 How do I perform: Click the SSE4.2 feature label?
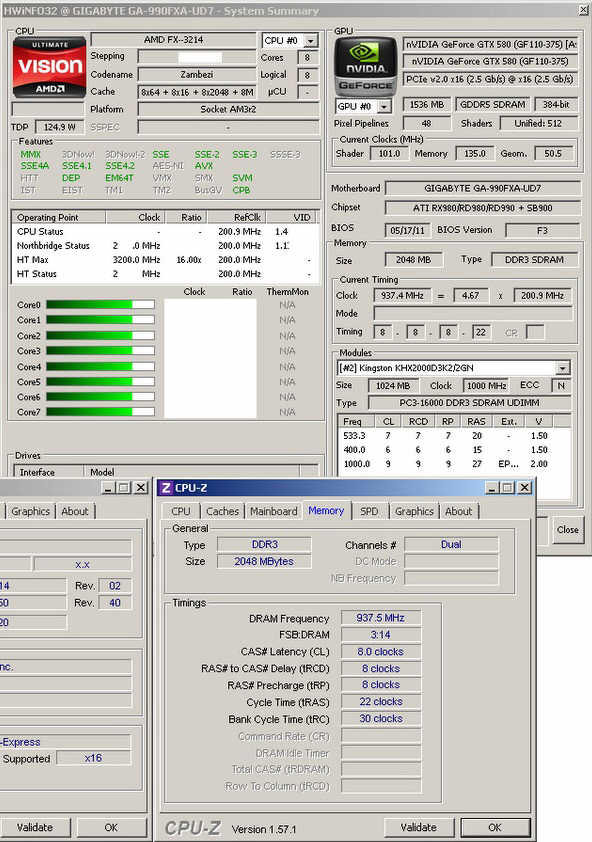click(120, 166)
